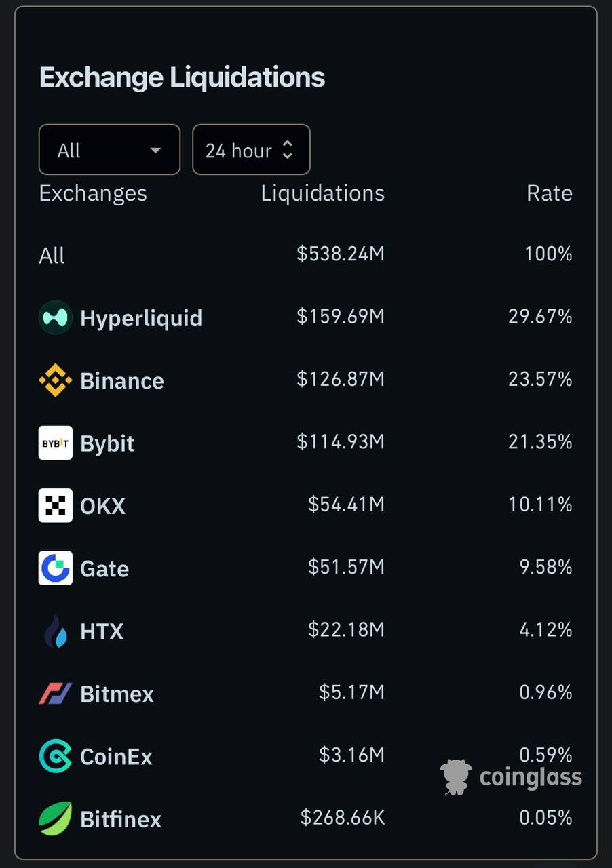The image size is (612, 868).
Task: Click the Hyperliquid exchange logo icon
Action: [55, 317]
